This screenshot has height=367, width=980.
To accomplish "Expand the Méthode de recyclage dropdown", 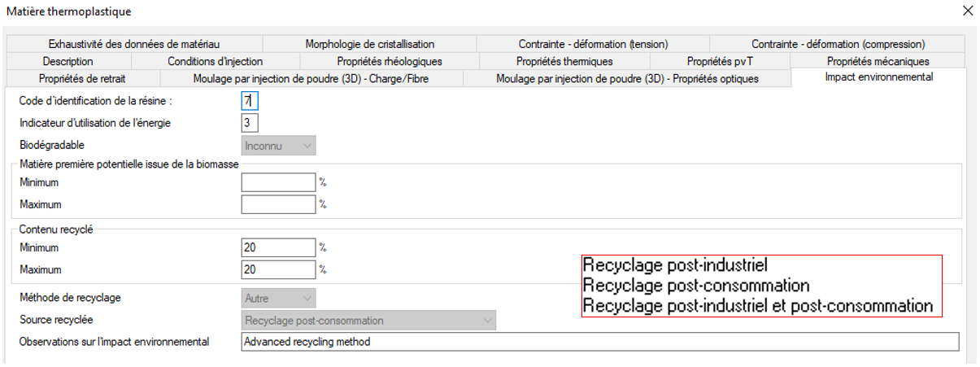I will (x=279, y=299).
